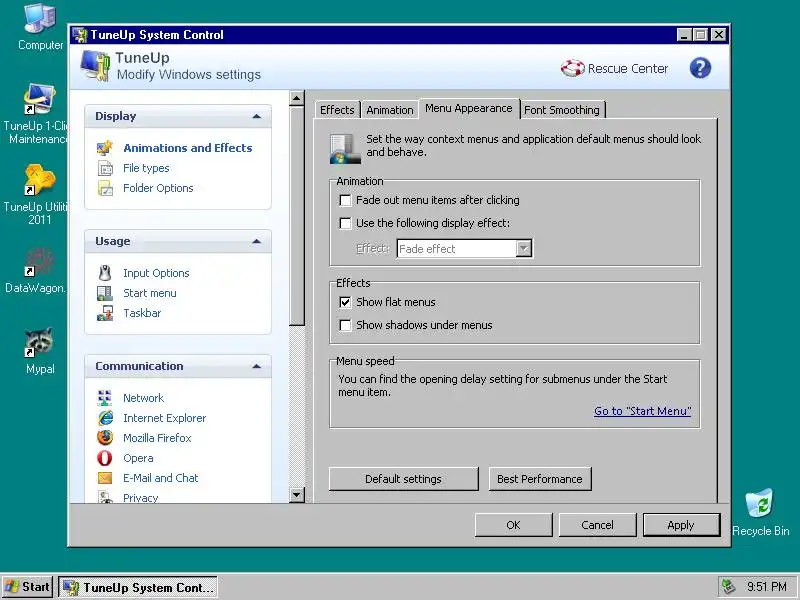Click the Mozilla Firefox icon in sidebar
Image resolution: width=800 pixels, height=600 pixels.
coord(105,438)
